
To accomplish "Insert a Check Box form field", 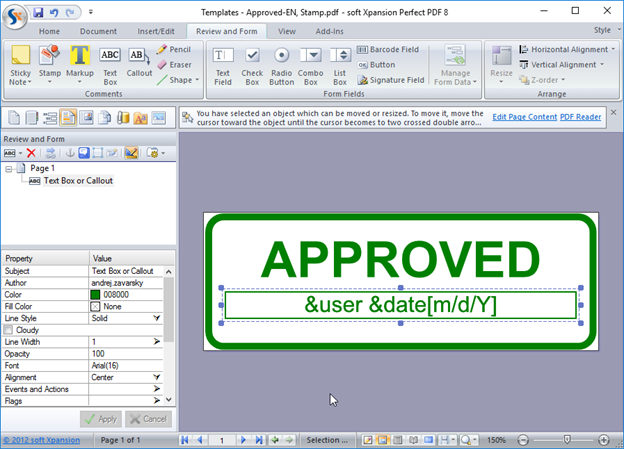I will (253, 63).
